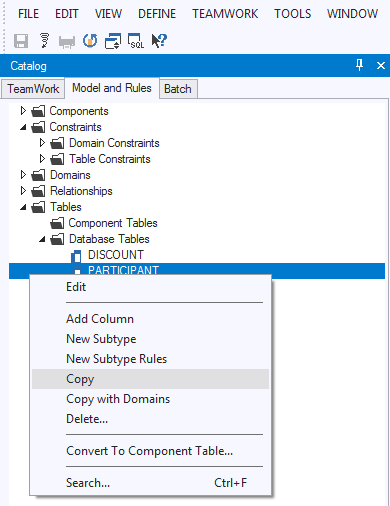Viewport: 390px width, 506px height.
Task: Switch to the Batch tab
Action: coord(178,89)
